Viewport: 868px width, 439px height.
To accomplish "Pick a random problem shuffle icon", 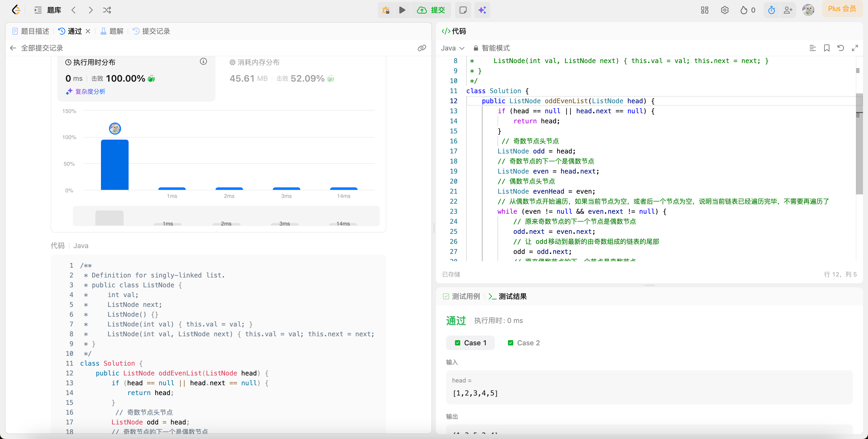I will [x=107, y=10].
